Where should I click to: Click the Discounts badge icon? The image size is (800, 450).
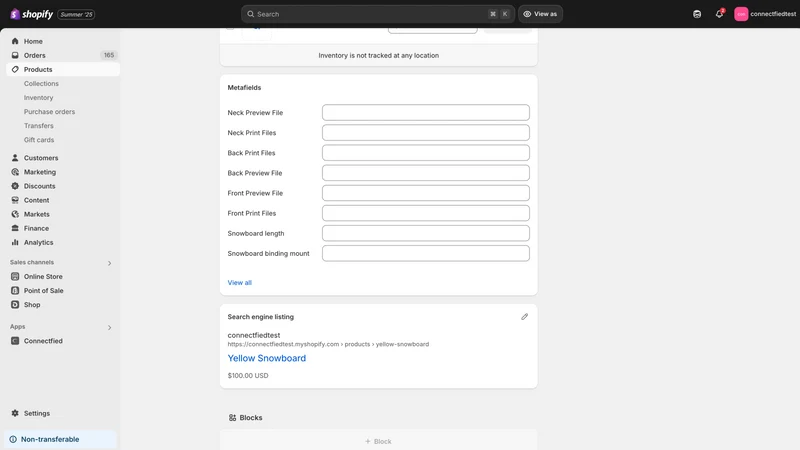pyautogui.click(x=15, y=186)
